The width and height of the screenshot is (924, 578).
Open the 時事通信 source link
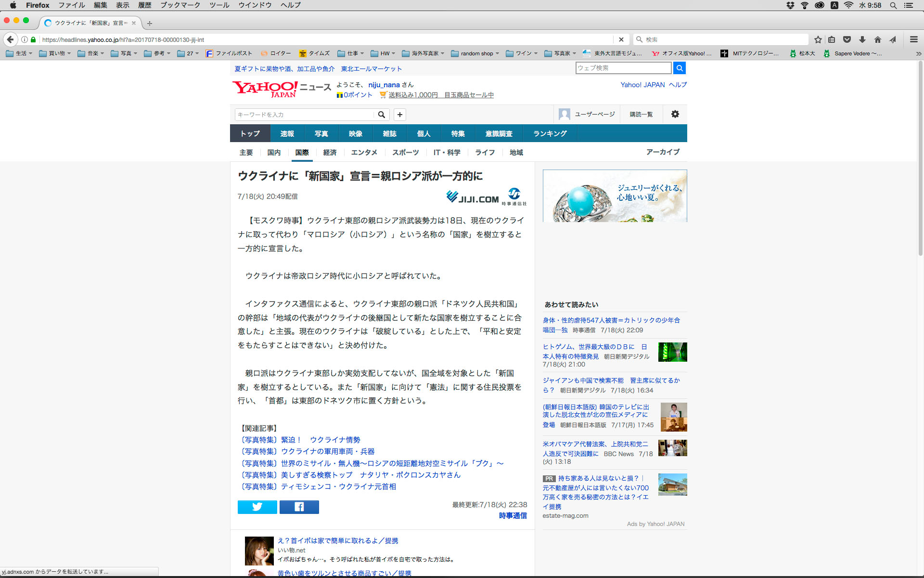click(513, 516)
